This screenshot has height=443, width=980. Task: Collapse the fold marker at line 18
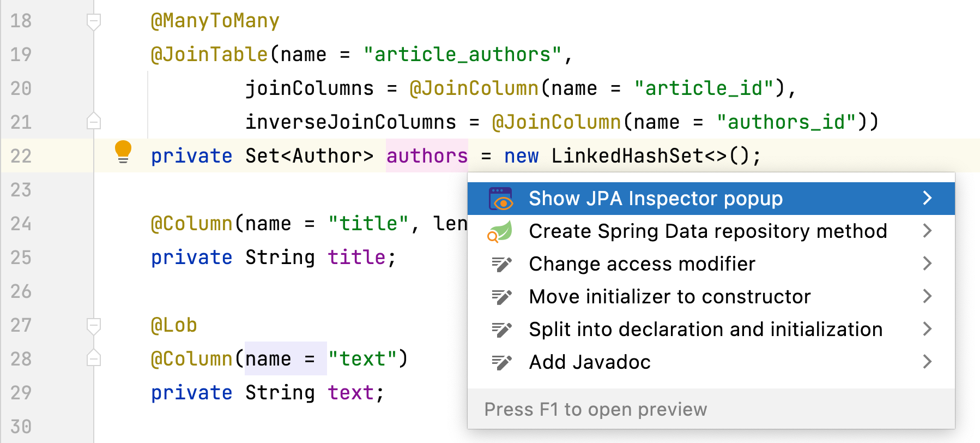pos(94,21)
